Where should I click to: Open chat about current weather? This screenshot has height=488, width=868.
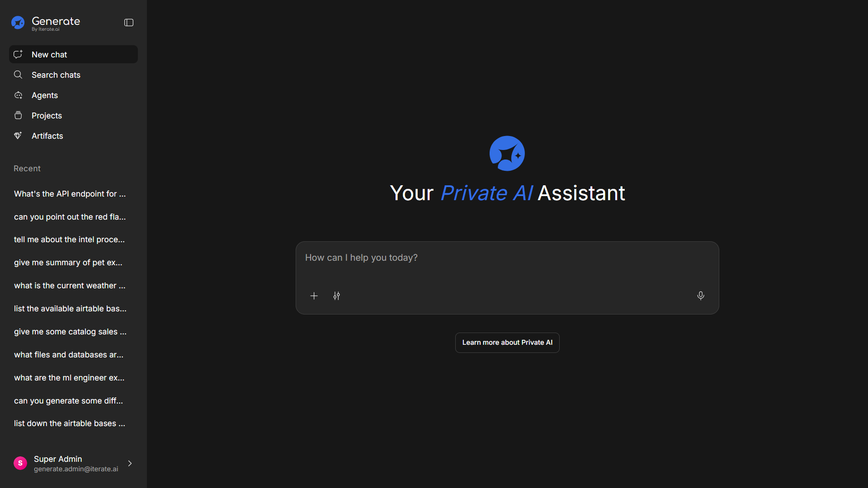coord(70,286)
